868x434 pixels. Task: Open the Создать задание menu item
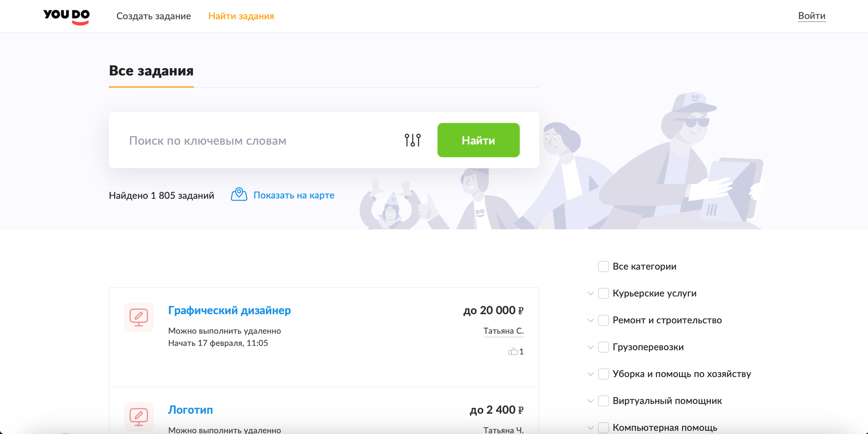coord(154,16)
